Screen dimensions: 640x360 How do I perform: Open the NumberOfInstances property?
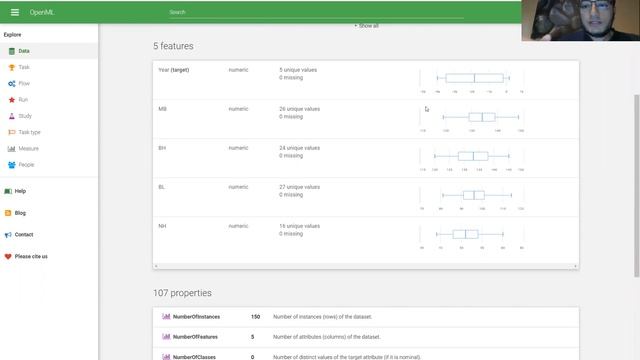(196, 317)
